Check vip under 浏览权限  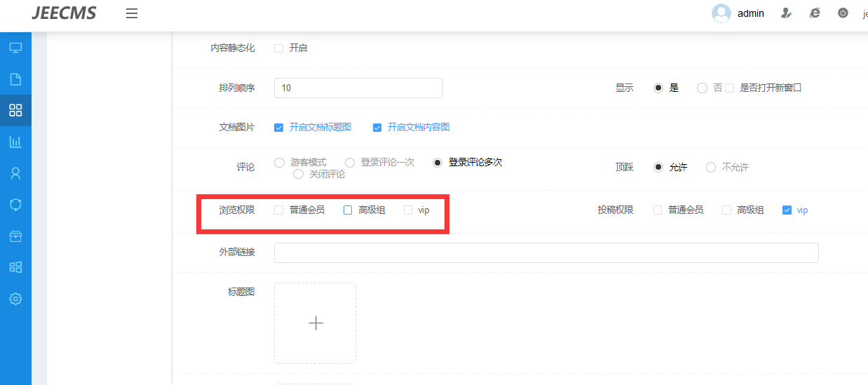407,210
